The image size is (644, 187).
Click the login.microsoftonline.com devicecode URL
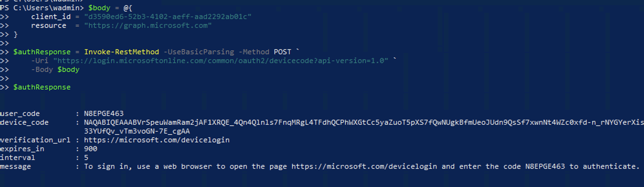tap(221, 61)
